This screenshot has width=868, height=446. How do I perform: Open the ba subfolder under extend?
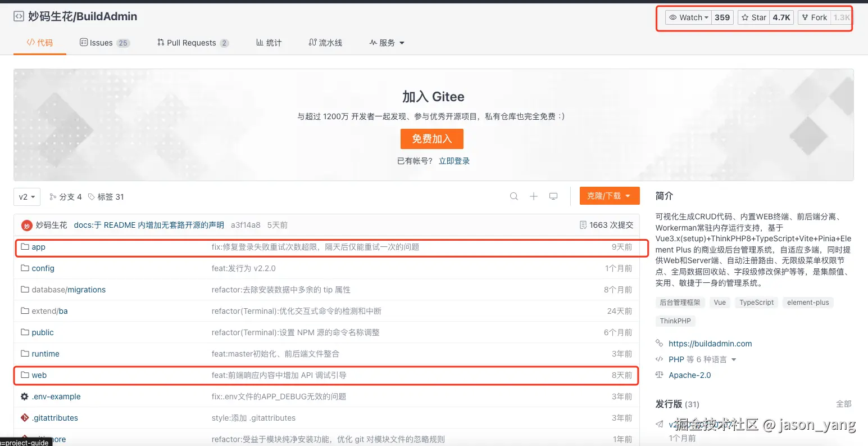(x=63, y=311)
